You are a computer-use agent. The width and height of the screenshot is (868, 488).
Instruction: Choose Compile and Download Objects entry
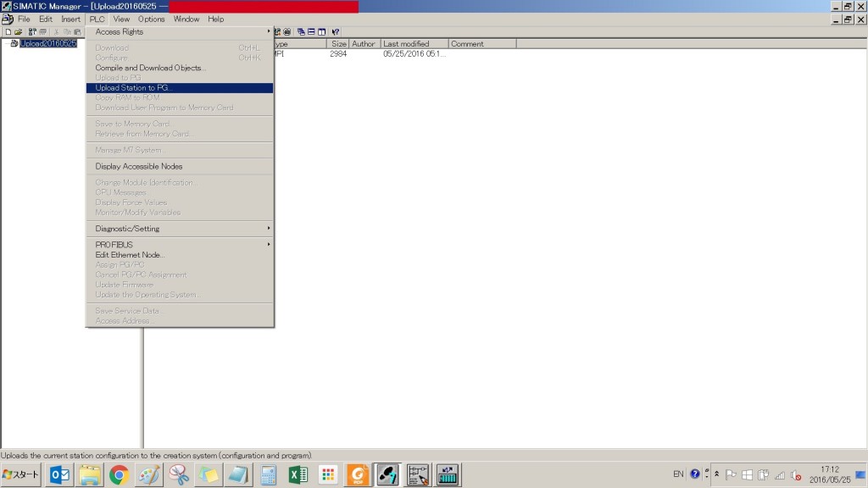click(x=180, y=68)
